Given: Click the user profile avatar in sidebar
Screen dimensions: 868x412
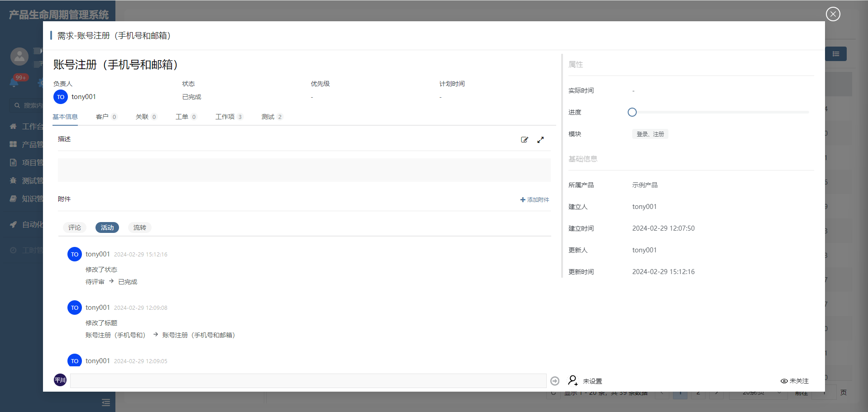Looking at the screenshot, I should pyautogui.click(x=19, y=57).
